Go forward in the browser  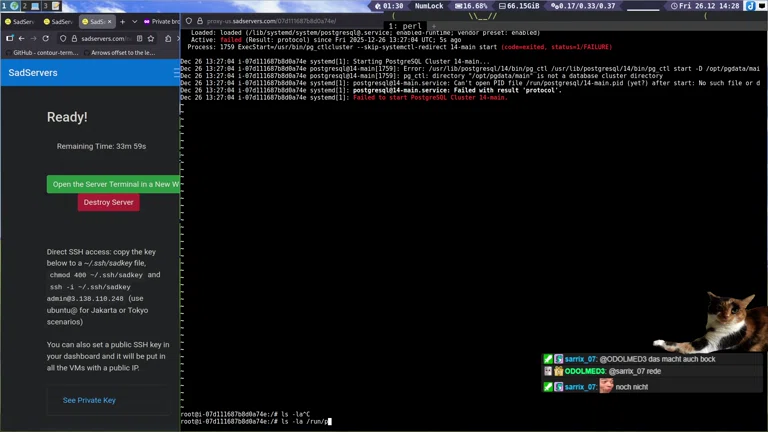click(33, 38)
